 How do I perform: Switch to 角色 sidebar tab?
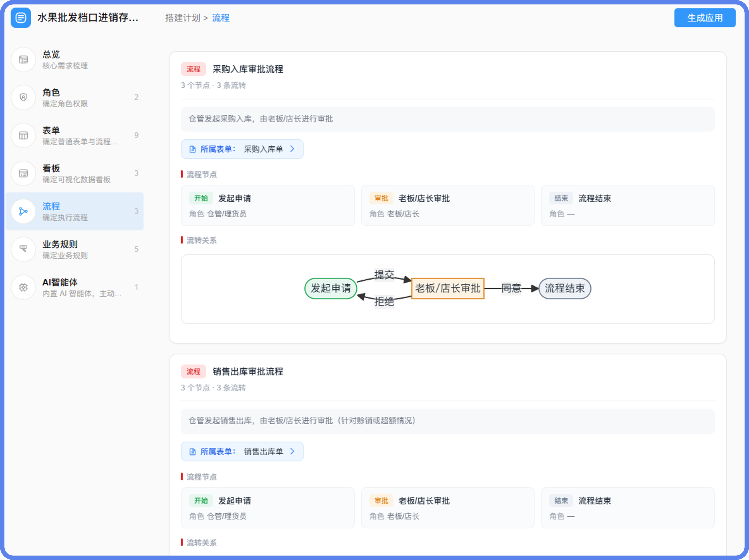74,97
